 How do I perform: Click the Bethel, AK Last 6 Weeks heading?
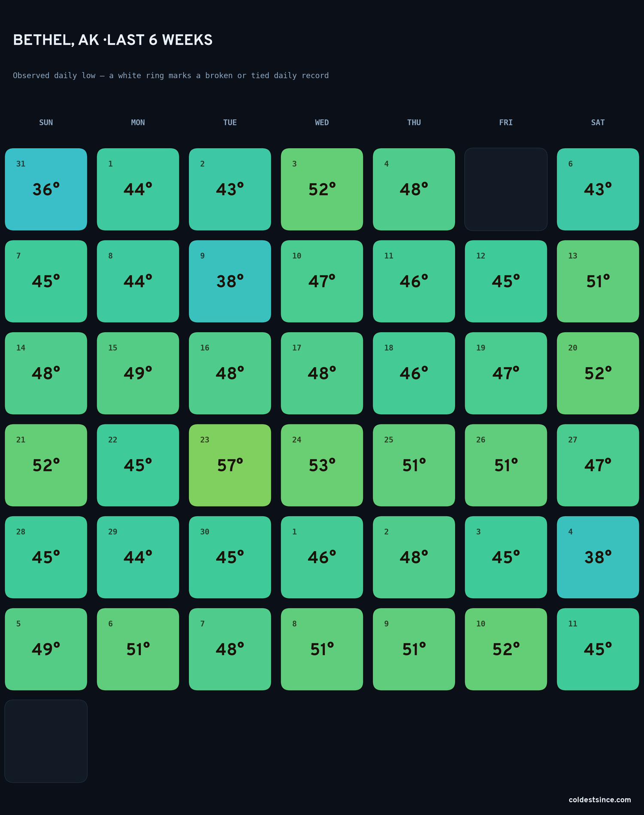click(113, 40)
